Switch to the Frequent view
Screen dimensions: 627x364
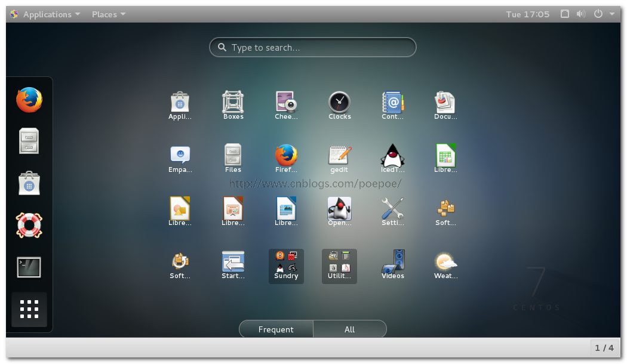276,329
